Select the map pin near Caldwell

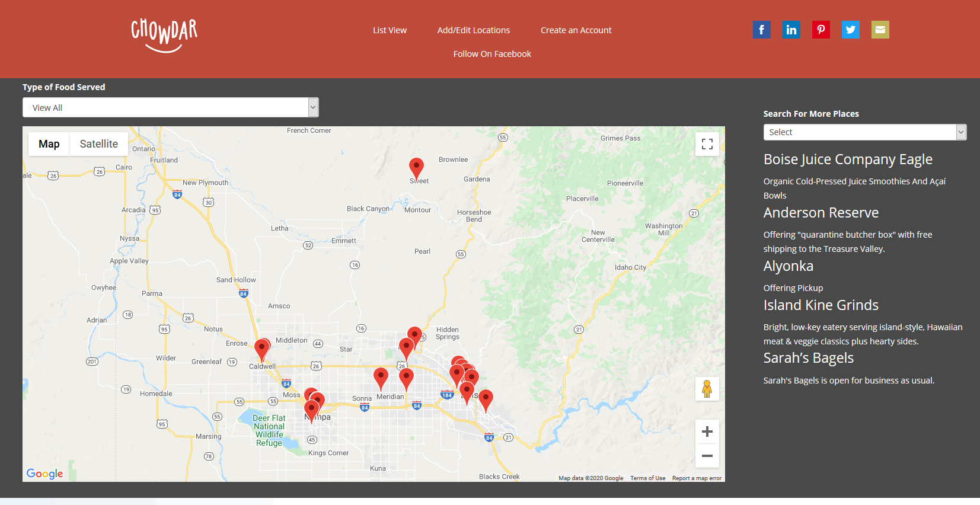coord(261,350)
